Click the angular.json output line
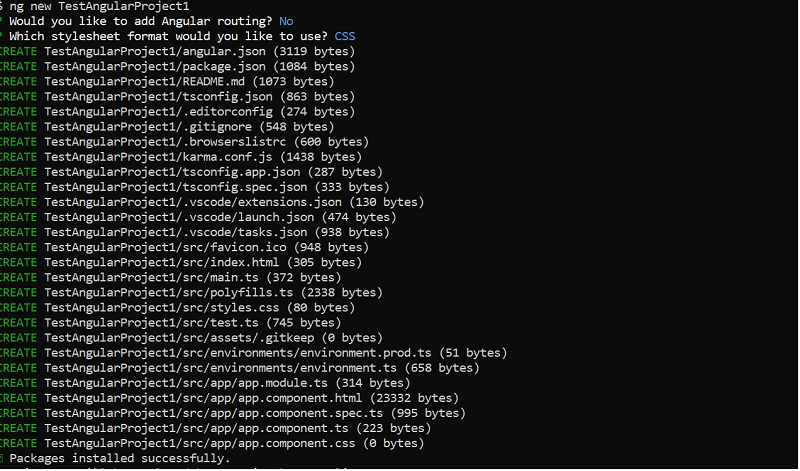The image size is (800, 471). tap(178, 52)
